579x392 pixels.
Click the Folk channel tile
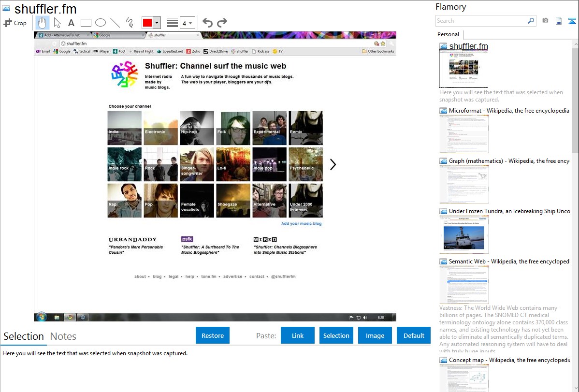[x=233, y=128]
